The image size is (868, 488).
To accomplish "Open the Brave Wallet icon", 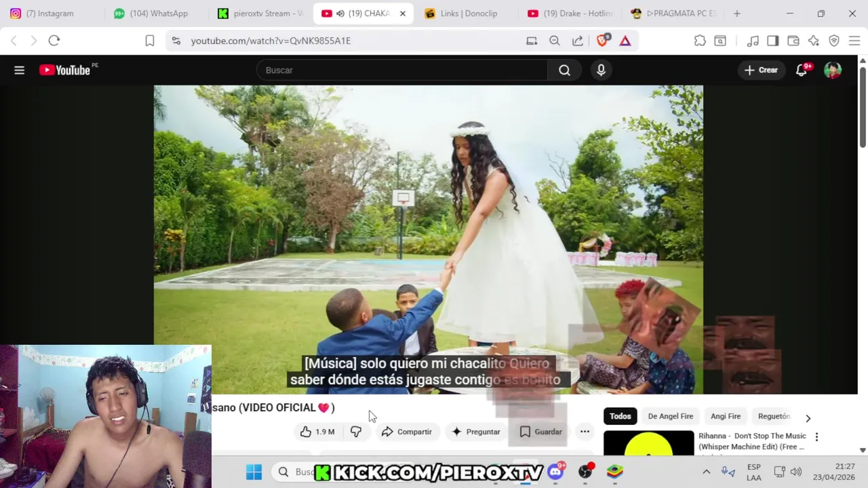I will point(793,41).
